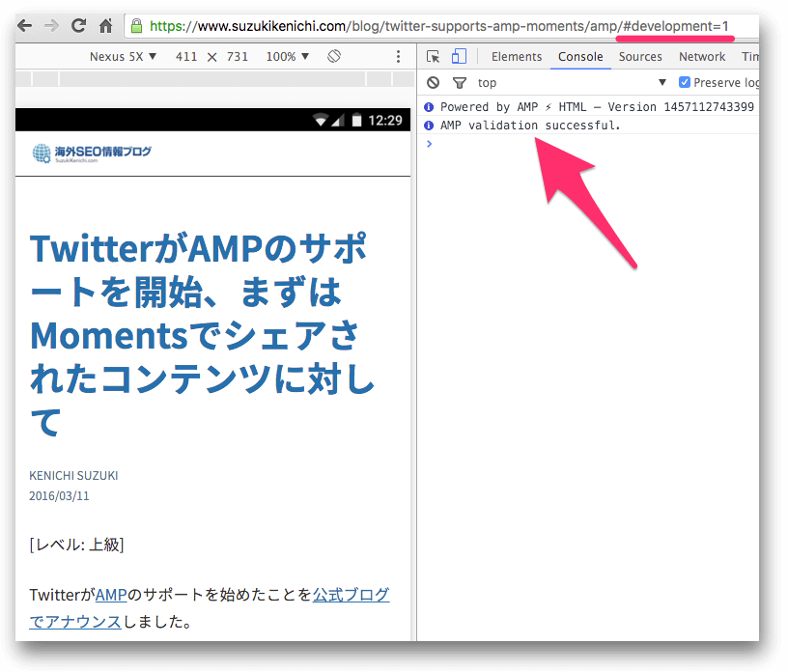Open the Nexus 5X device dropdown
Screen dimensions: 788x672
click(123, 56)
